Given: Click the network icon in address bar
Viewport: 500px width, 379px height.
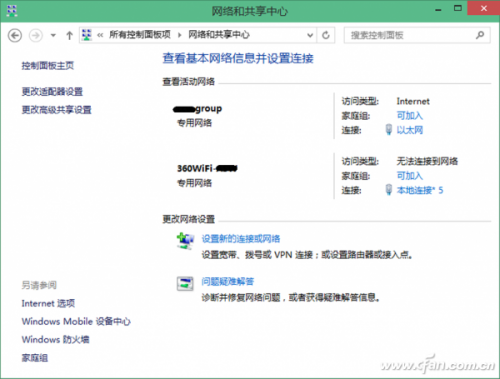Looking at the screenshot, I should (87, 35).
